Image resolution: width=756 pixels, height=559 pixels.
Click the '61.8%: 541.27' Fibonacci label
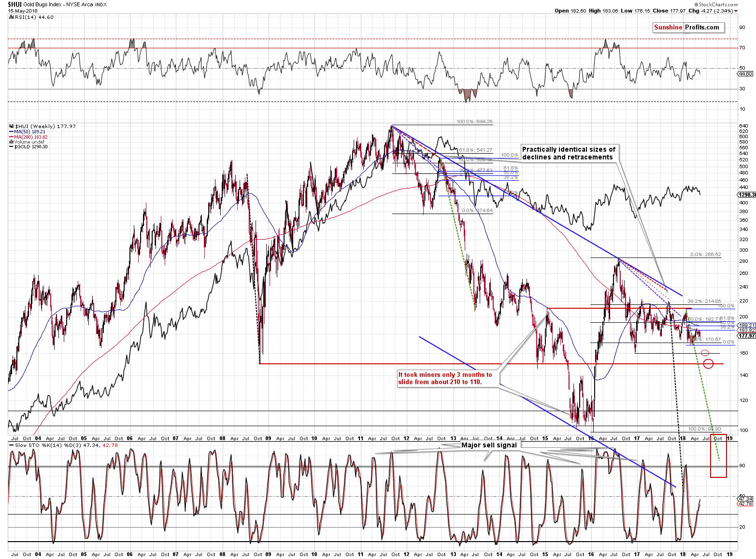[475, 150]
